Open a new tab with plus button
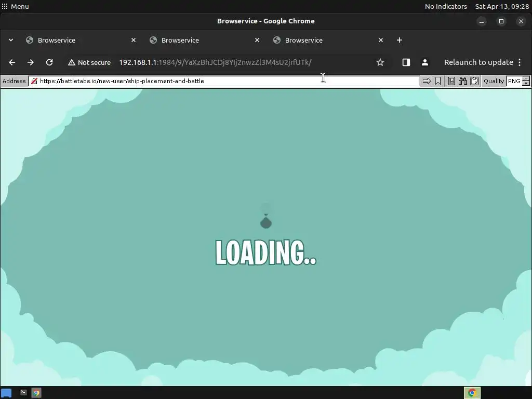Image resolution: width=532 pixels, height=399 pixels. (x=400, y=40)
